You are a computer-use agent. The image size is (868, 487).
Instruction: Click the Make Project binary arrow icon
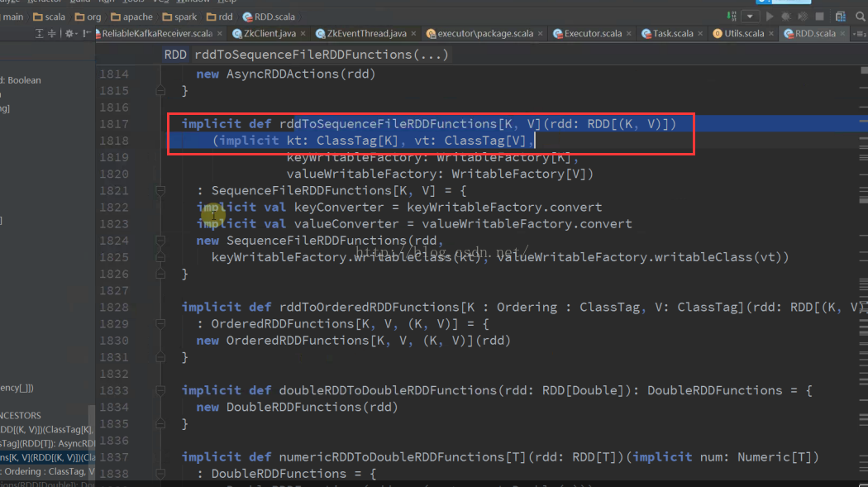click(x=732, y=17)
